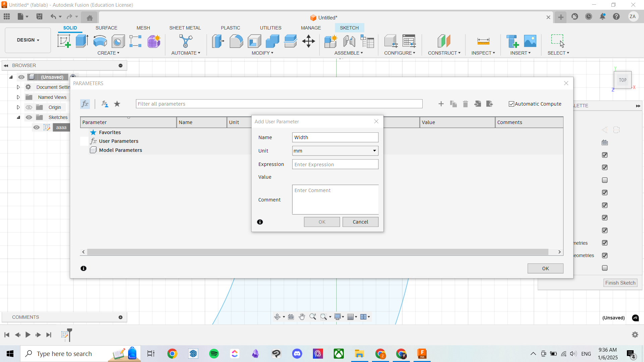Select the Press Pull tool
The width and height of the screenshot is (644, 362).
coord(218,41)
